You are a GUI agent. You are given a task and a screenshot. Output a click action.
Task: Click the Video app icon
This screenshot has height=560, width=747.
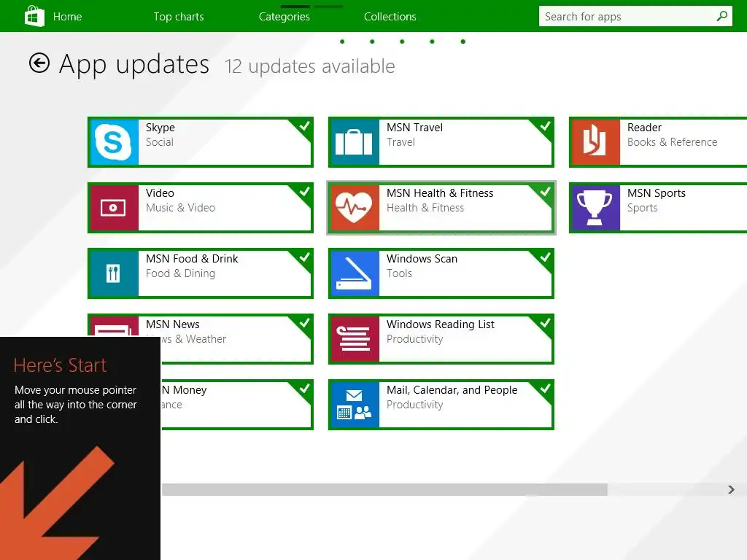pos(113,208)
